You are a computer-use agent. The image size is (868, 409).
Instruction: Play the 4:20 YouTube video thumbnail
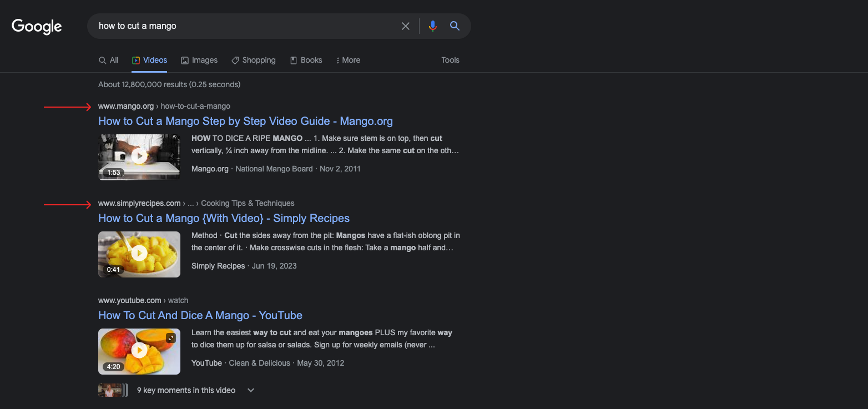(139, 351)
